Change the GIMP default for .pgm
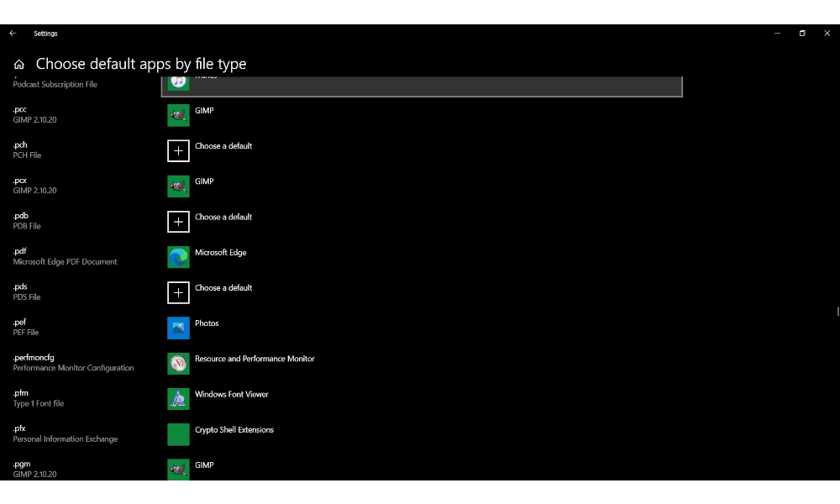840x504 pixels. pyautogui.click(x=204, y=465)
